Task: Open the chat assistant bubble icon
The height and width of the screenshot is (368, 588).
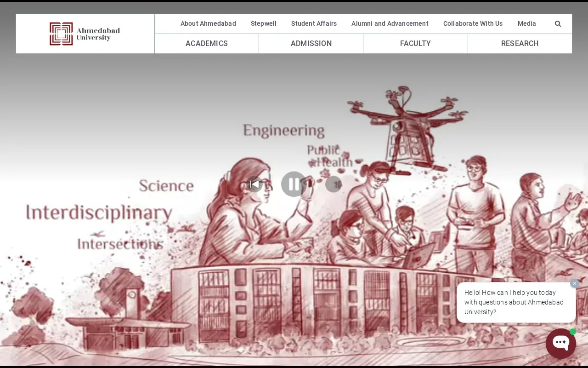Action: [x=561, y=343]
